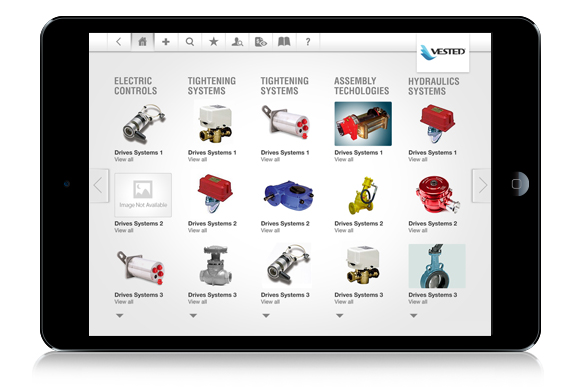Viewport: 580px width, 387px height.
Task: Open the red flow switch thumbnail under Hydraulics Systems
Action: 437,124
